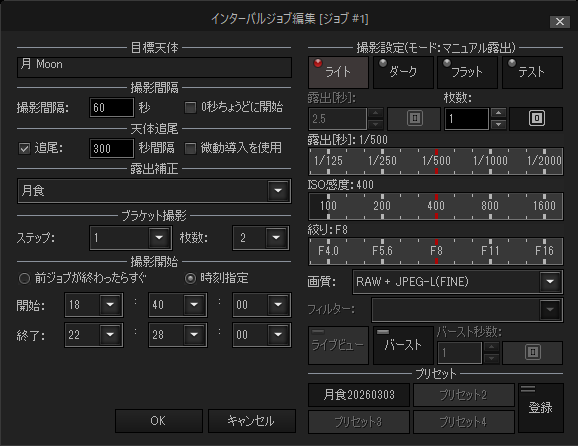The image size is (578, 446).
Task: Open the 画質 RAW + JPEG-L dropdown
Action: point(550,282)
